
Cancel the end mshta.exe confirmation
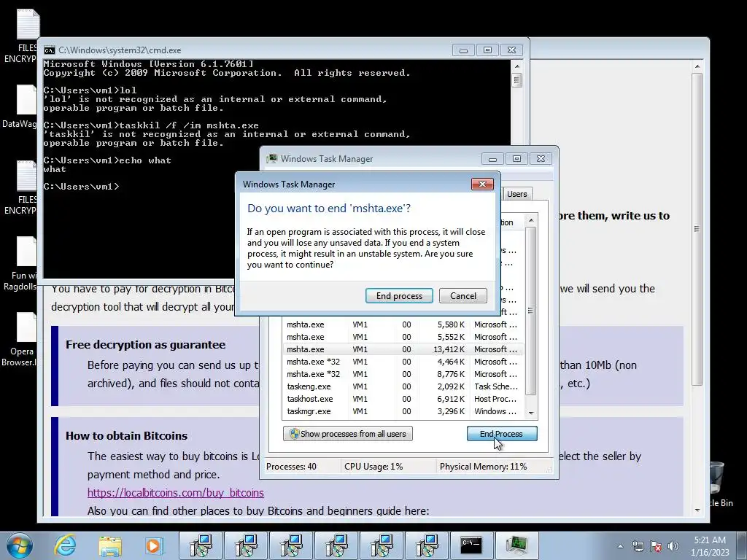(x=463, y=296)
